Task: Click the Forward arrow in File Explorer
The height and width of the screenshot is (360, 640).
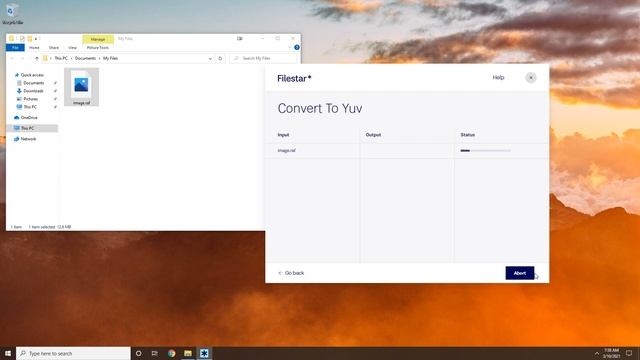Action: coord(22,59)
